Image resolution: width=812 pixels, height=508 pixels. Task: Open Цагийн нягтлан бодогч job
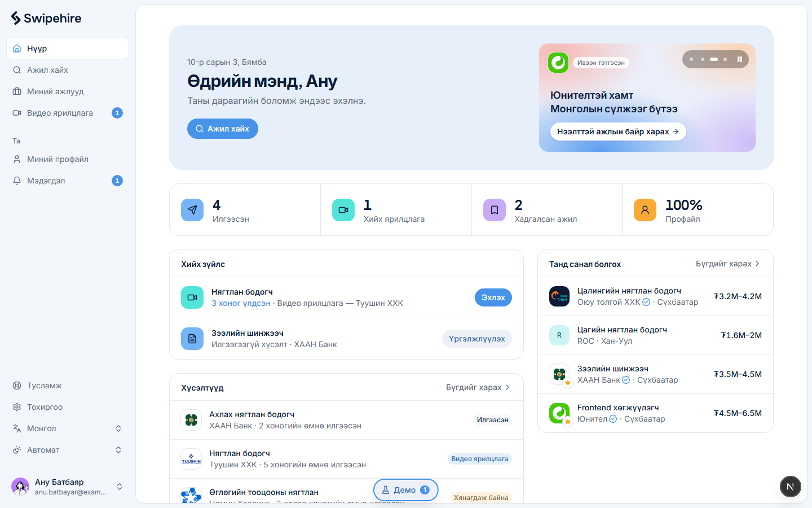pyautogui.click(x=655, y=335)
